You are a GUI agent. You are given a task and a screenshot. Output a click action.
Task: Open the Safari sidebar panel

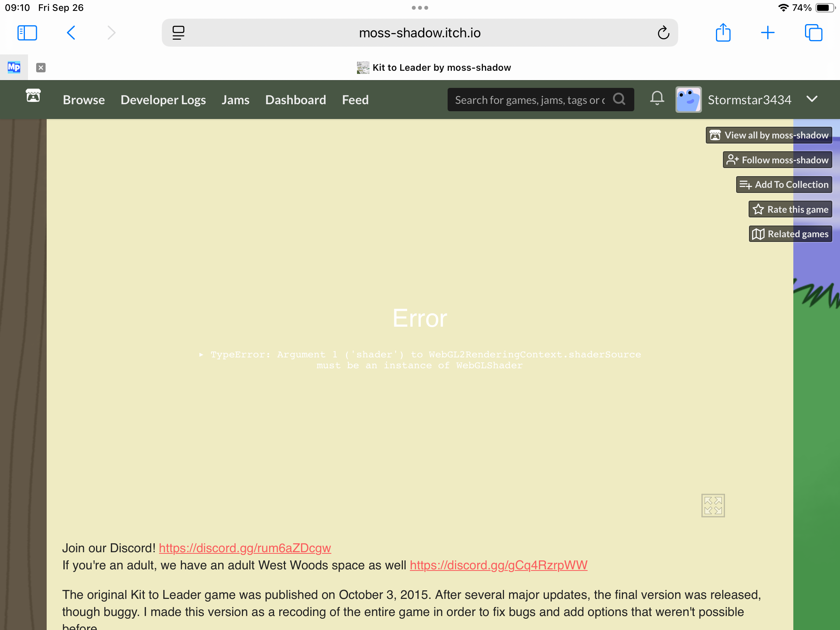27,33
